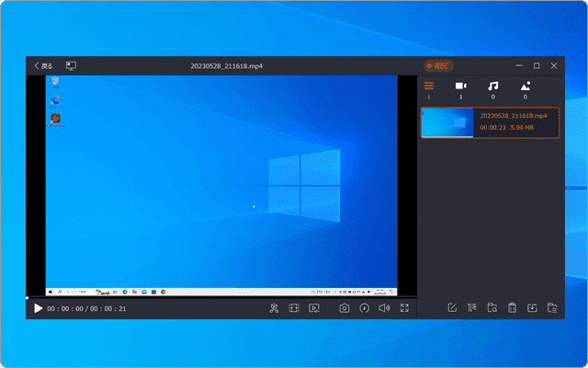588x368 pixels.
Task: Play the recorded video
Action: point(38,308)
